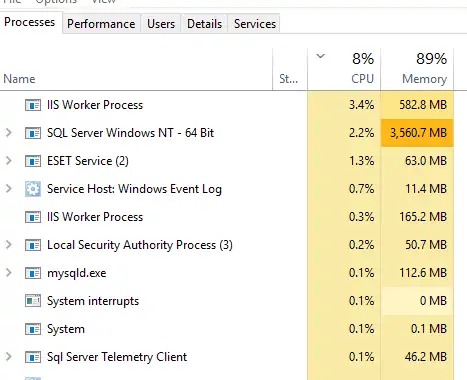The image size is (467, 380).
Task: Click the 63.0 MB memory value
Action: pyautogui.click(x=426, y=161)
